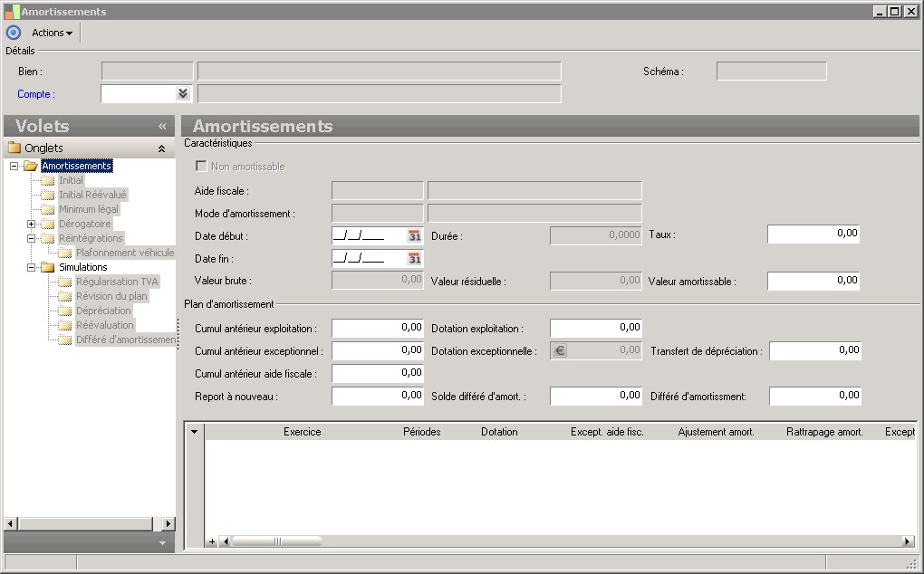Collapse the Volets panel with double chevron
Screen dimensions: 924x574
coord(162,127)
